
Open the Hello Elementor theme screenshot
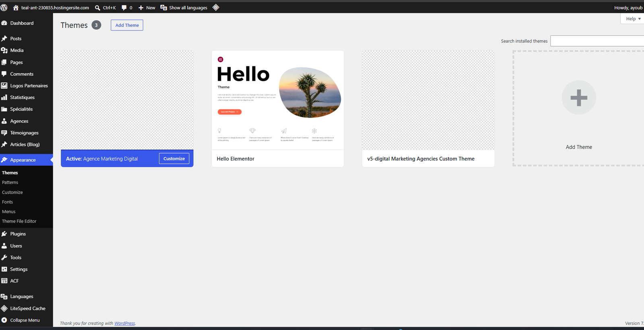(278, 100)
